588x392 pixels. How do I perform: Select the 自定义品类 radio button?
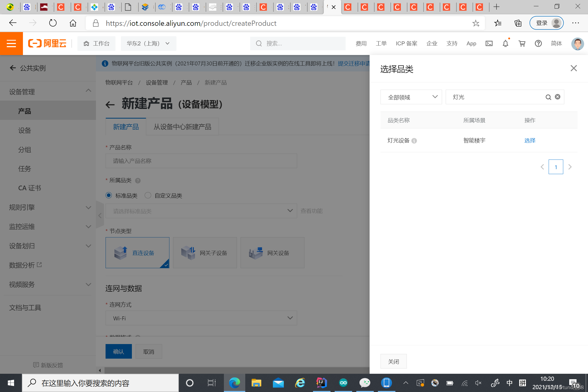point(148,195)
